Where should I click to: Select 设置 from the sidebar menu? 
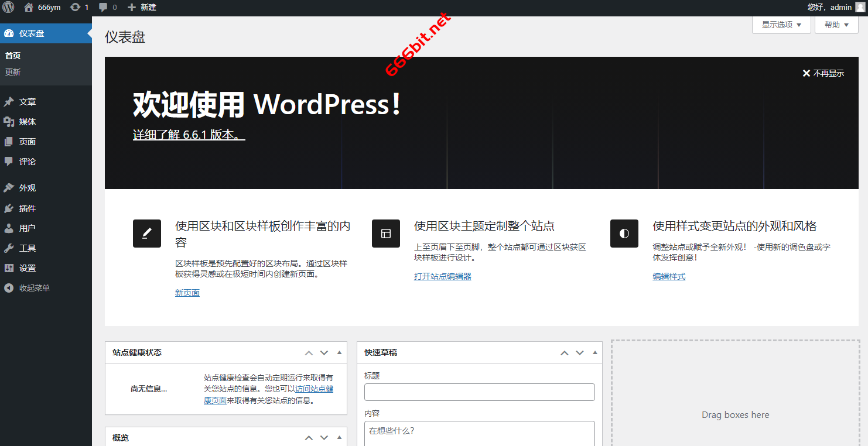[27, 267]
